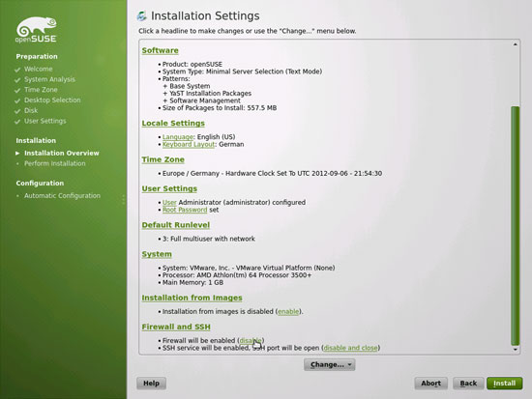Click the Disk checkmark icon
The width and height of the screenshot is (532, 399).
[x=17, y=111]
